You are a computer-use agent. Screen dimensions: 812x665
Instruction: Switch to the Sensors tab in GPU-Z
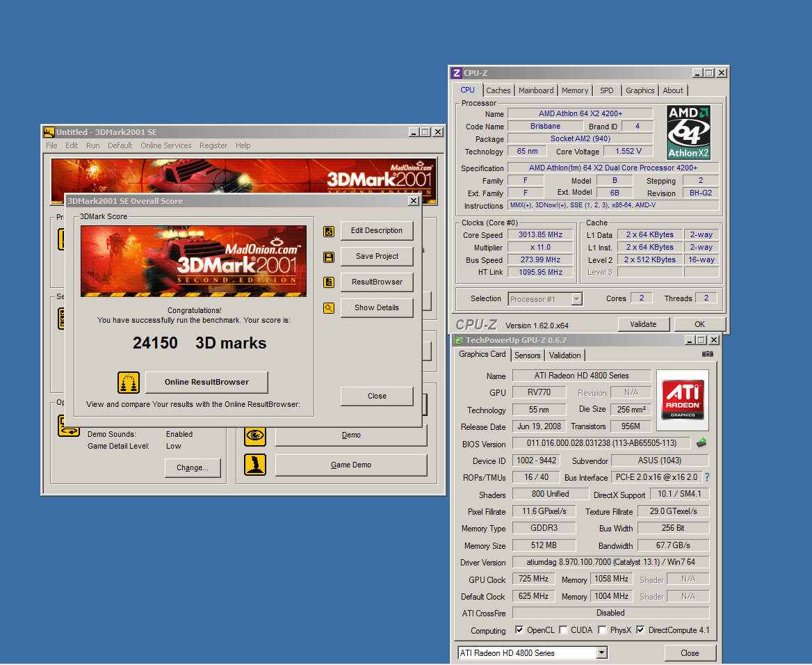tap(527, 355)
